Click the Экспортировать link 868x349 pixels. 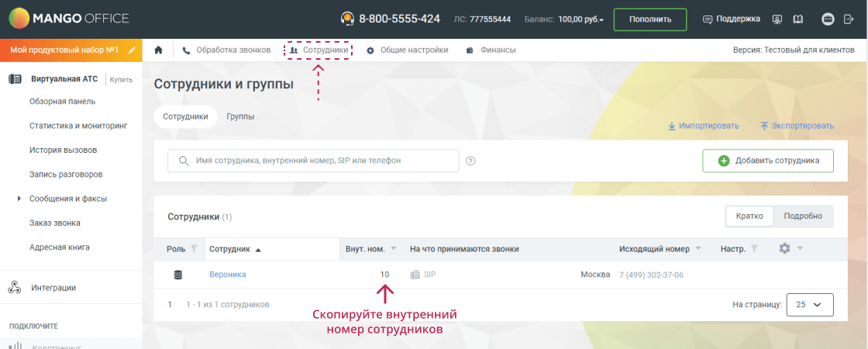coord(797,126)
